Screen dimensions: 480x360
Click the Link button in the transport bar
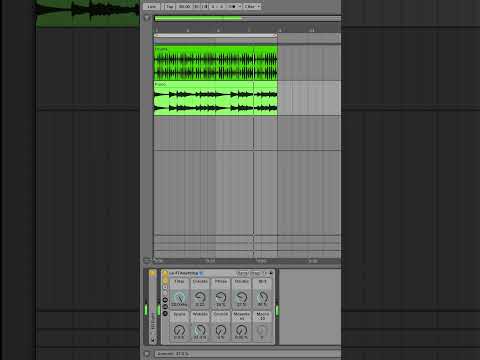pyautogui.click(x=151, y=6)
